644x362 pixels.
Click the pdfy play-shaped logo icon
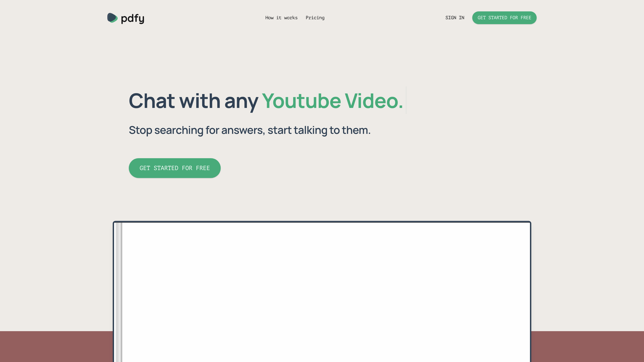[112, 18]
